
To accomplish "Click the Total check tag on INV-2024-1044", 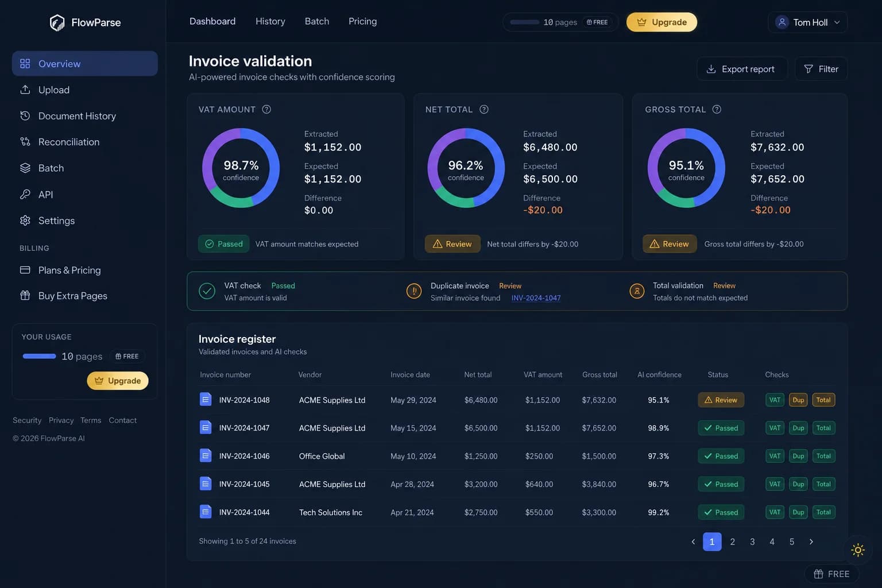I will point(823,512).
